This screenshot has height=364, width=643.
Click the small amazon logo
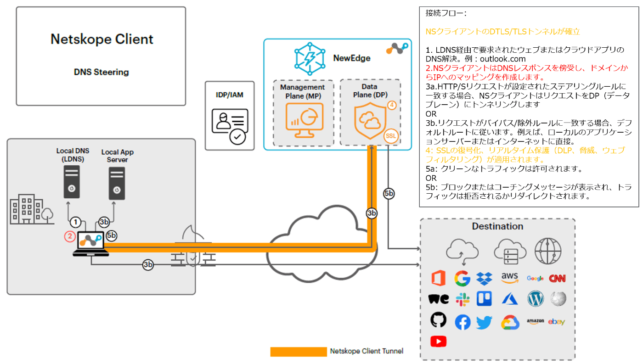pyautogui.click(x=536, y=321)
